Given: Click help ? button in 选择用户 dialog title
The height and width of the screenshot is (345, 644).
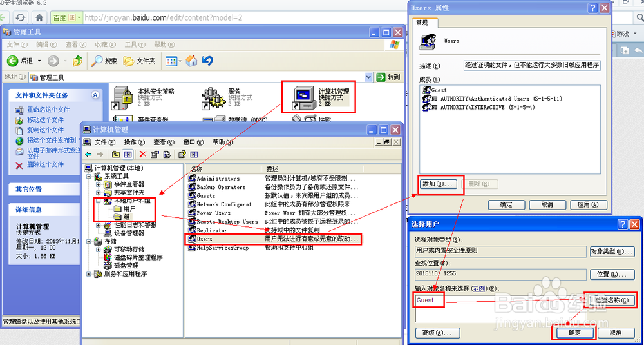Looking at the screenshot, I should coord(623,224).
